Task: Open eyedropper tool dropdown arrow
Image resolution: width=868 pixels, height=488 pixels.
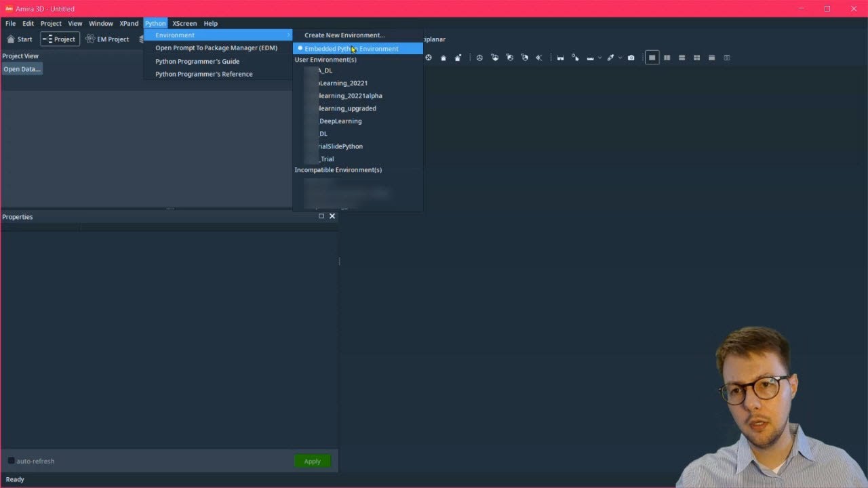Action: (x=620, y=58)
